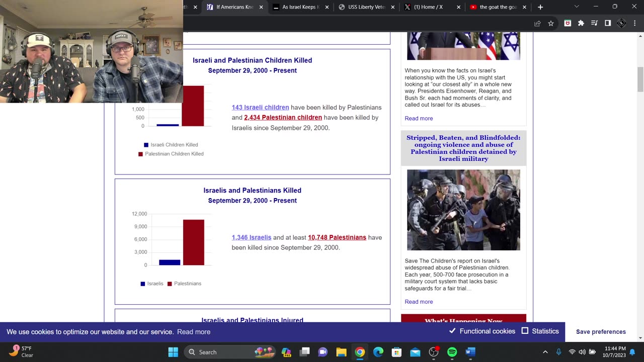Close the 'USS Liberty Vete' tab

coord(393,7)
